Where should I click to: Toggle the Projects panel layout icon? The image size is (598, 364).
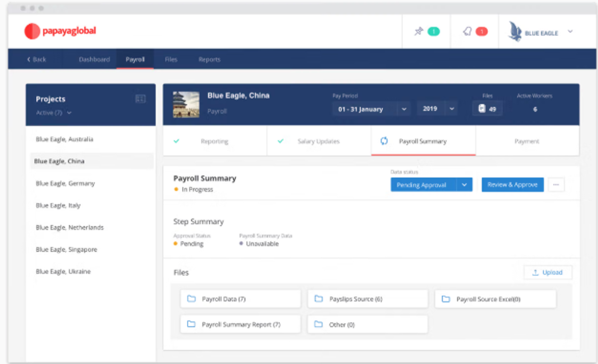point(141,99)
